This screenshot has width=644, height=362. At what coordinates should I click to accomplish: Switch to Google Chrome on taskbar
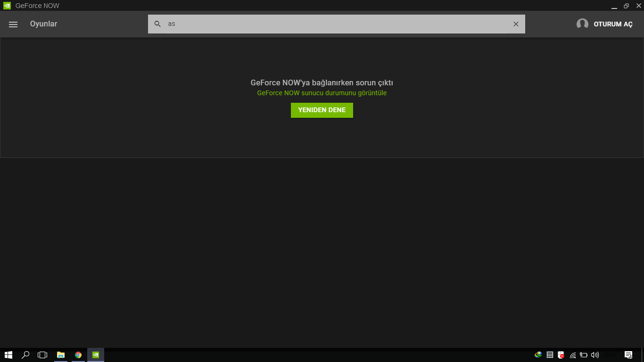[78, 355]
